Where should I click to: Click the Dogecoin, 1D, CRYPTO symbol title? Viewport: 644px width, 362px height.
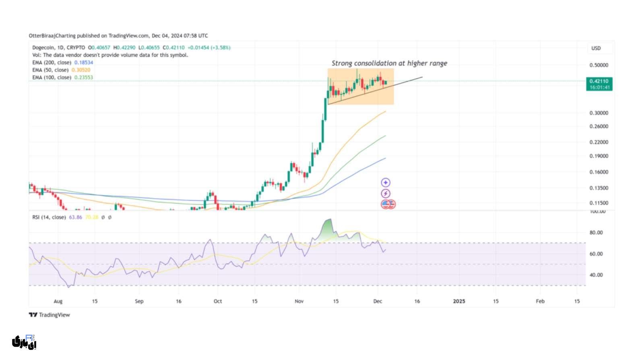(x=59, y=47)
